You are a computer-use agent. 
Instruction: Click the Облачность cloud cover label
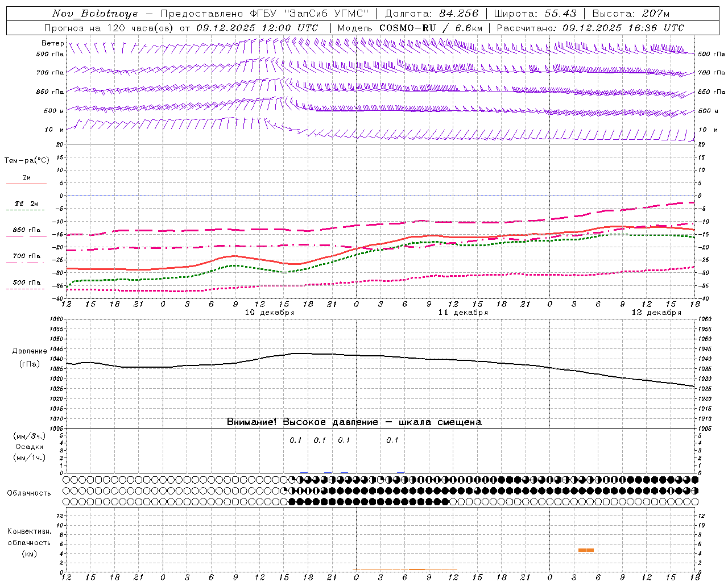tap(29, 493)
